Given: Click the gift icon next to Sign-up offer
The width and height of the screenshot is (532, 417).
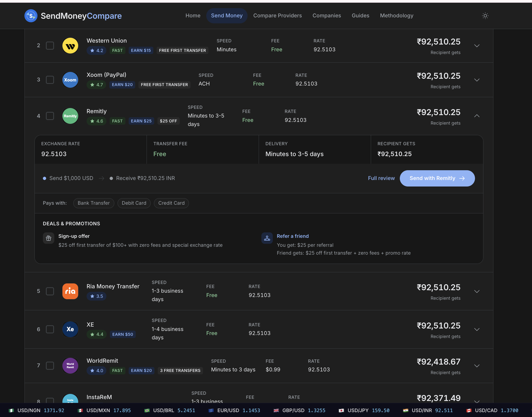Looking at the screenshot, I should pyautogui.click(x=48, y=238).
